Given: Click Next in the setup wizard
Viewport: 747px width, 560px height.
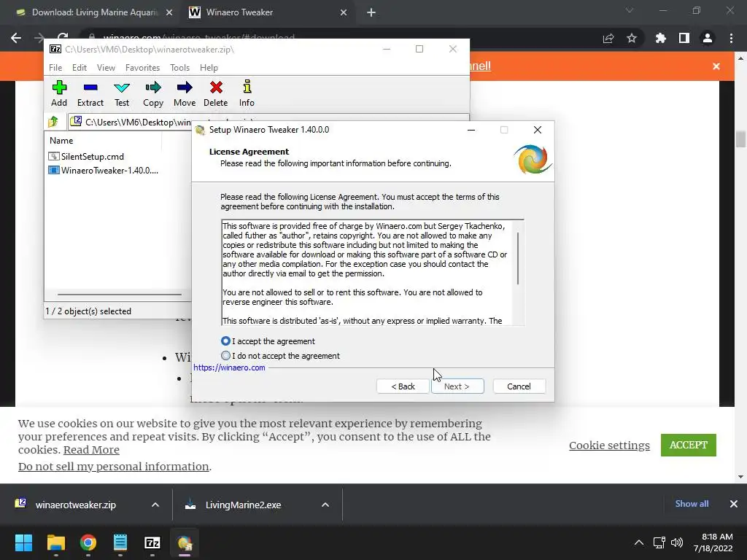Looking at the screenshot, I should pos(457,386).
